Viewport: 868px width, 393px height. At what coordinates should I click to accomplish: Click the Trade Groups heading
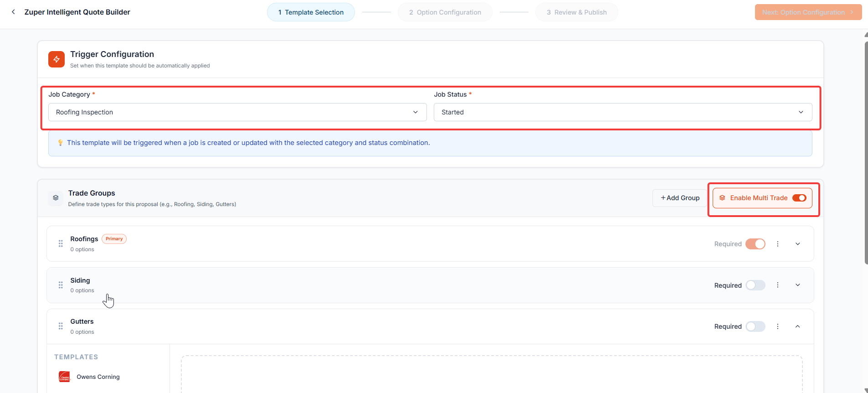pos(92,193)
